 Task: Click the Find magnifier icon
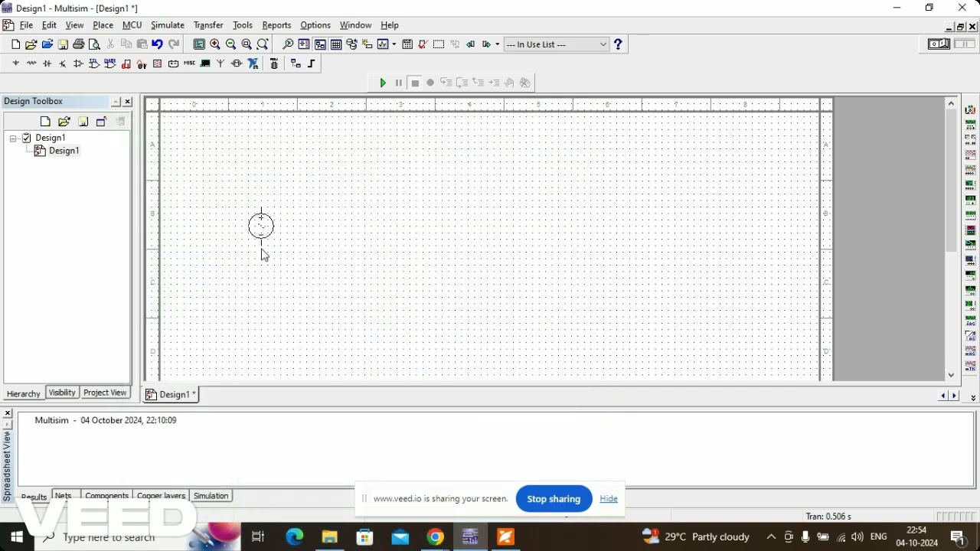[x=288, y=44]
